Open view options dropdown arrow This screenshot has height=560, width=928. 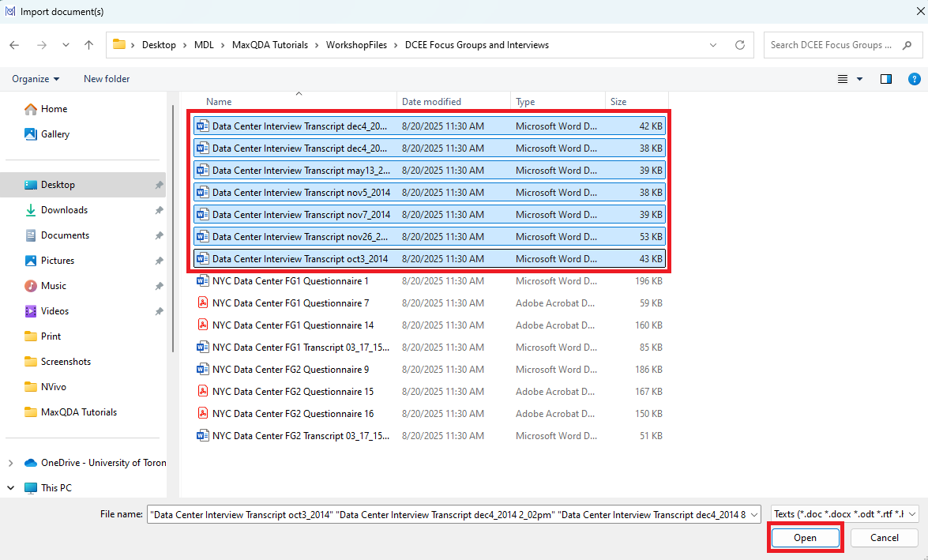860,79
